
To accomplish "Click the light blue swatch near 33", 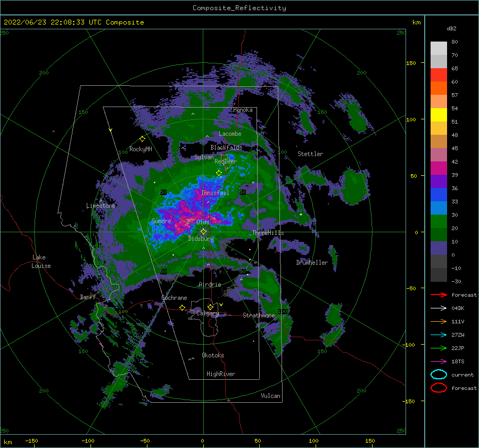I will click(439, 208).
